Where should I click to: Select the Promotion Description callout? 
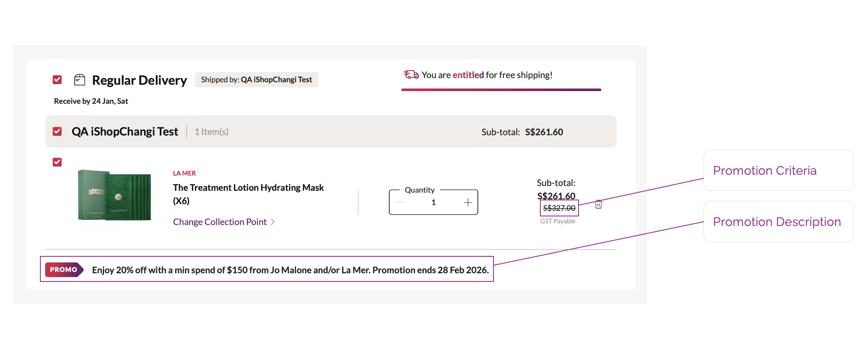(778, 222)
